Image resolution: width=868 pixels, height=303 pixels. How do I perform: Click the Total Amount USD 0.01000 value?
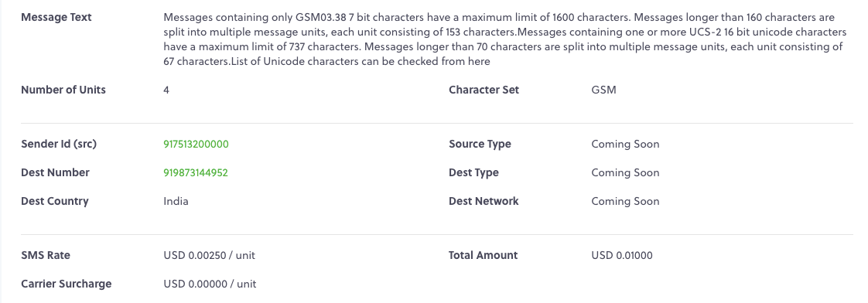(622, 255)
